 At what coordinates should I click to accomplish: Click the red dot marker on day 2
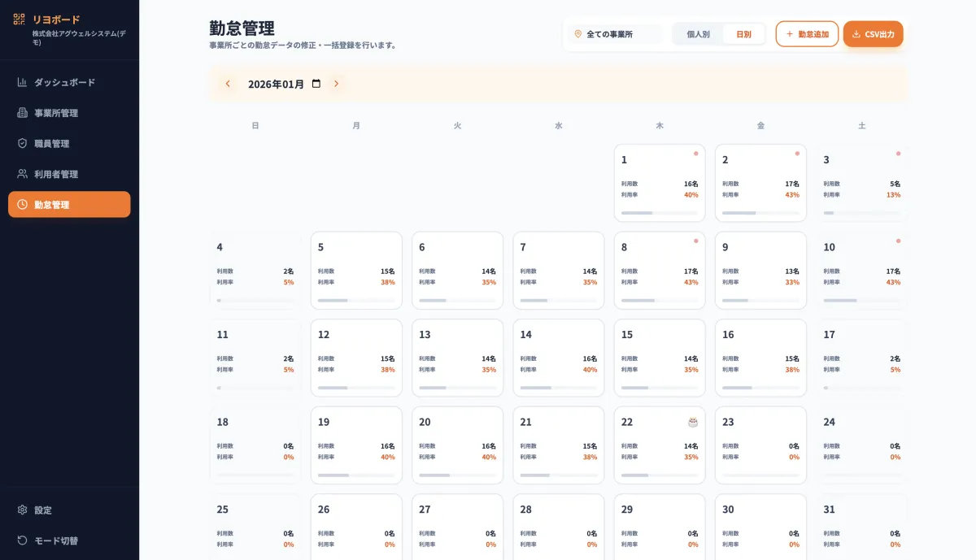797,154
